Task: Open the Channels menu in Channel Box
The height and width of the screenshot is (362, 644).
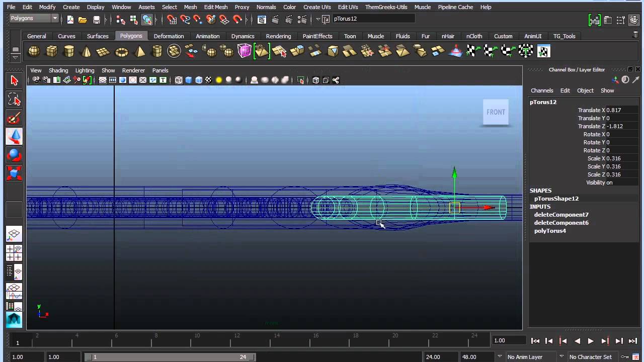Action: coord(542,90)
